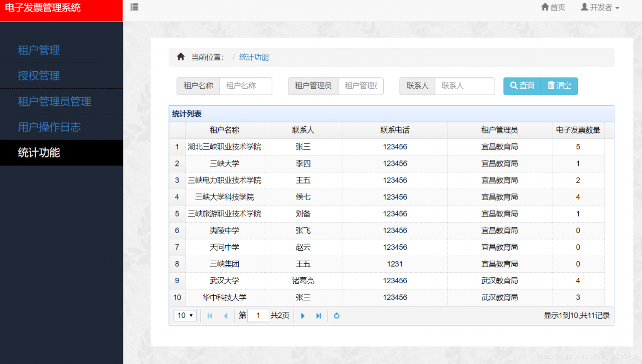
Task: Open 授权管理 sidebar item
Action: click(39, 76)
